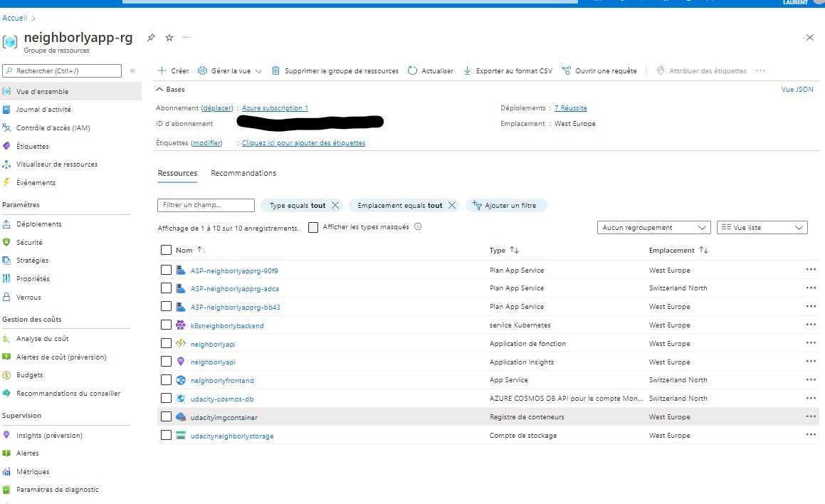The image size is (825, 504).
Task: Select checkbox for ASP-neighborlyapprg-bb43
Action: coord(166,306)
